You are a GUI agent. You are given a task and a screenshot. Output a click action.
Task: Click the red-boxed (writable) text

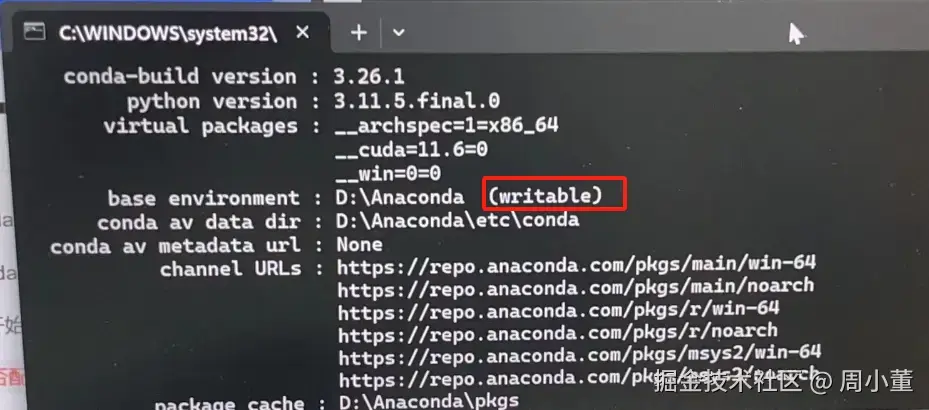coord(546,195)
